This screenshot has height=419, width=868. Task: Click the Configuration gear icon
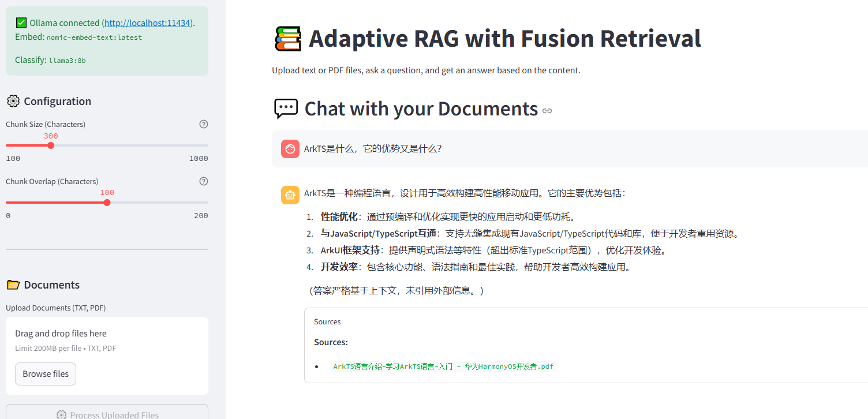[x=13, y=101]
